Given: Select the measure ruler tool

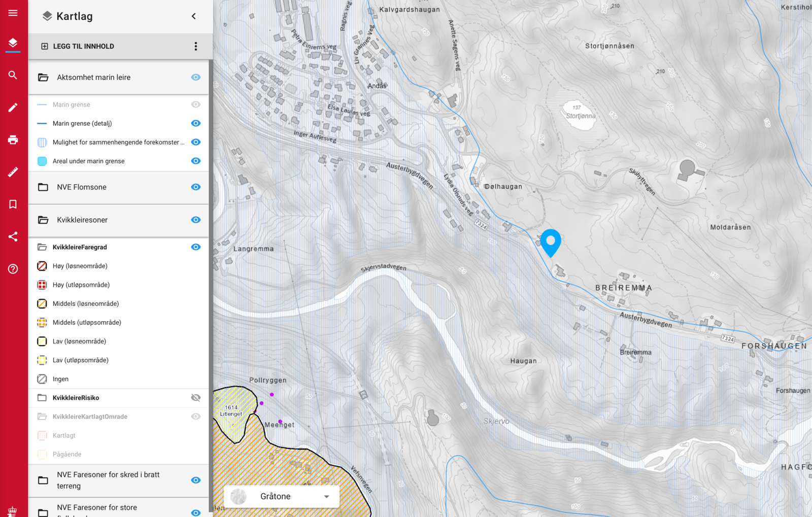Looking at the screenshot, I should tap(13, 172).
